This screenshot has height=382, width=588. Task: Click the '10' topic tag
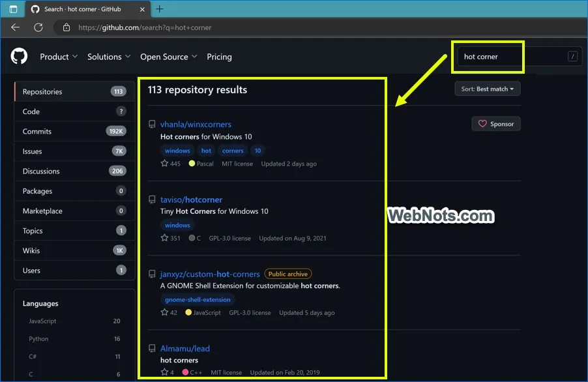(x=257, y=151)
